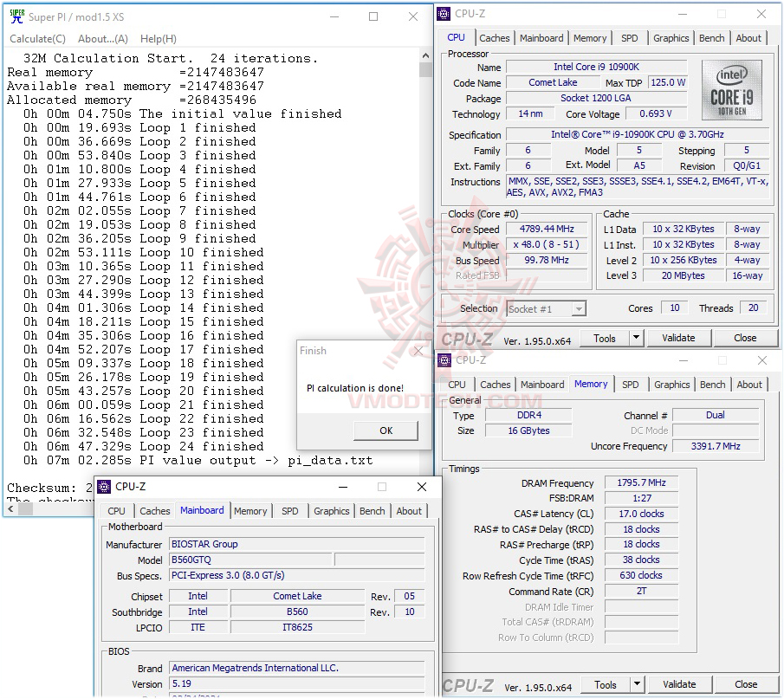
Task: Switch to About tab in top CPU-Z window
Action: [x=748, y=38]
